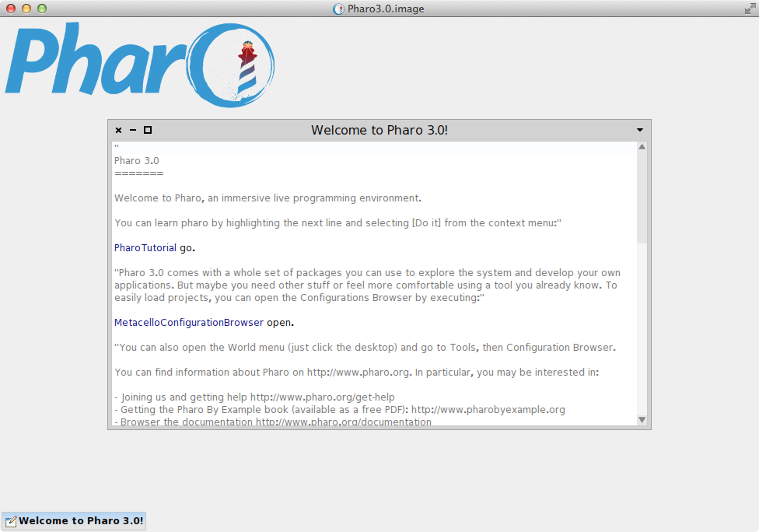Open the window menu via the triangle
Image resolution: width=759 pixels, height=532 pixels.
tap(639, 130)
